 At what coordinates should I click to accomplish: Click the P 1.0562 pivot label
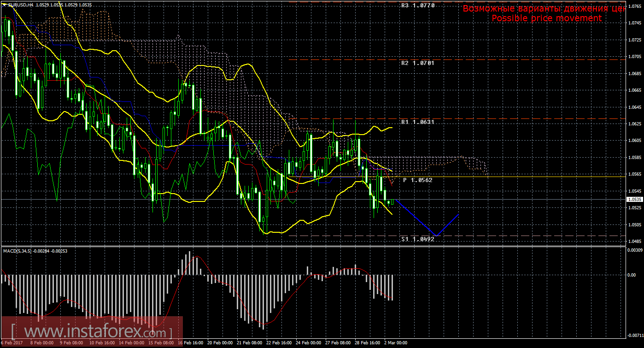(418, 180)
